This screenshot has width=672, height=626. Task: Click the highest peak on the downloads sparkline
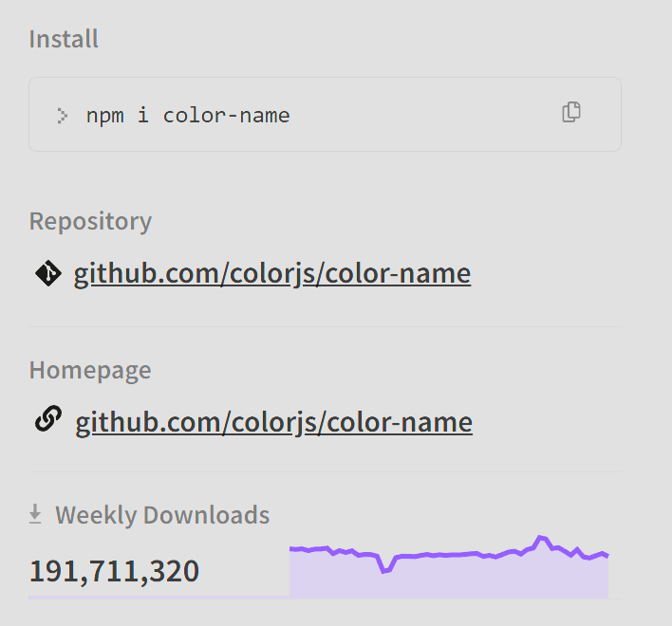[541, 538]
